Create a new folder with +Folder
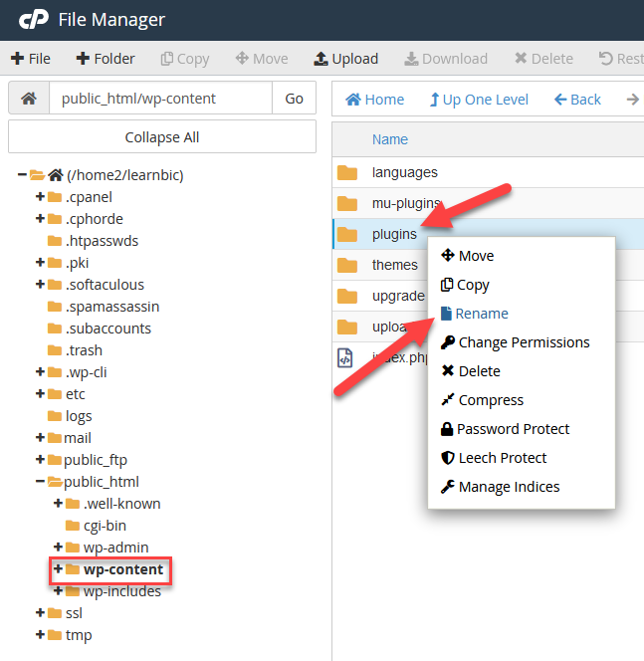 [x=106, y=59]
